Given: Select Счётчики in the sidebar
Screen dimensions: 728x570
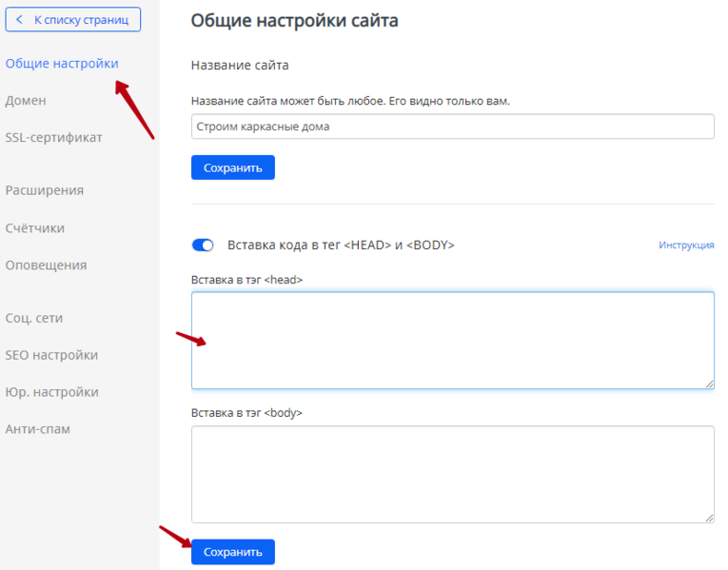Looking at the screenshot, I should coord(35,228).
